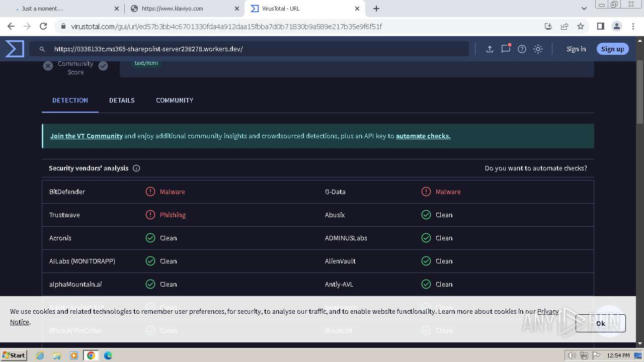Open Internet Explorer from taskbar
The width and height of the screenshot is (644, 362).
pyautogui.click(x=40, y=355)
